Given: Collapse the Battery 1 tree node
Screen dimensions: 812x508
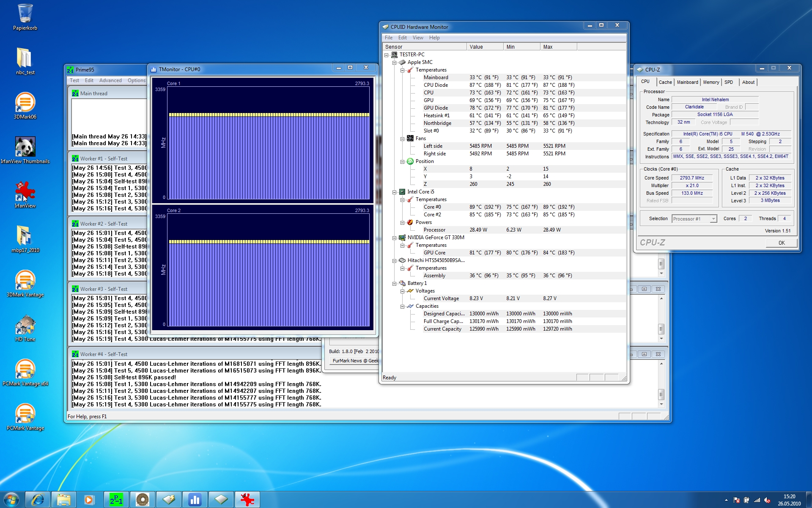Looking at the screenshot, I should point(394,283).
